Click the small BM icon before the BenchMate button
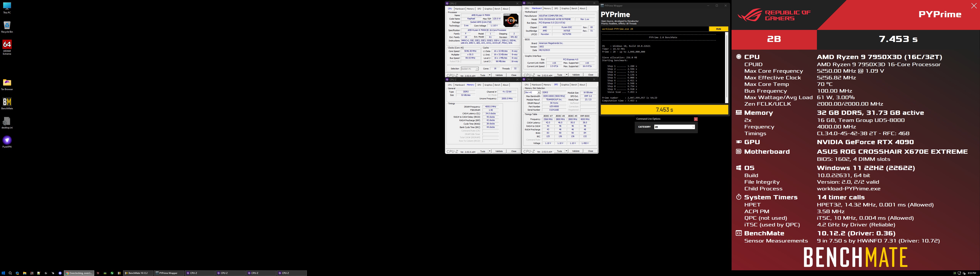Image resolution: width=980 pixels, height=276 pixels. tap(119, 273)
